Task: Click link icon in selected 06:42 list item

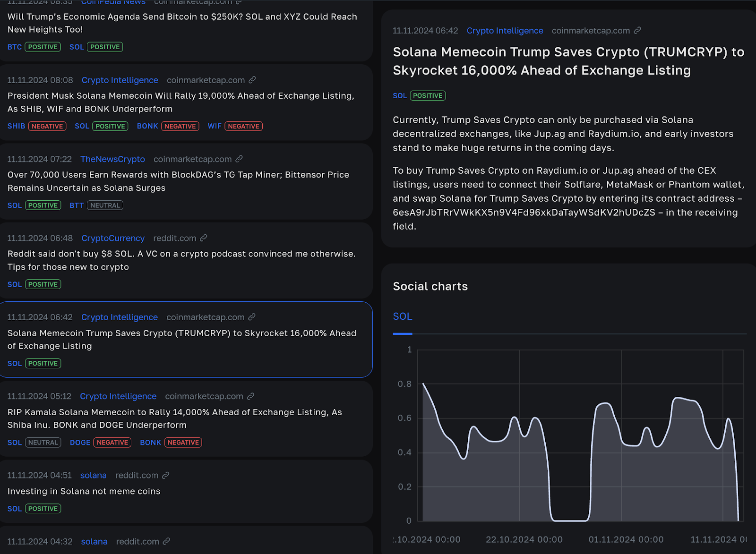Action: coord(252,317)
